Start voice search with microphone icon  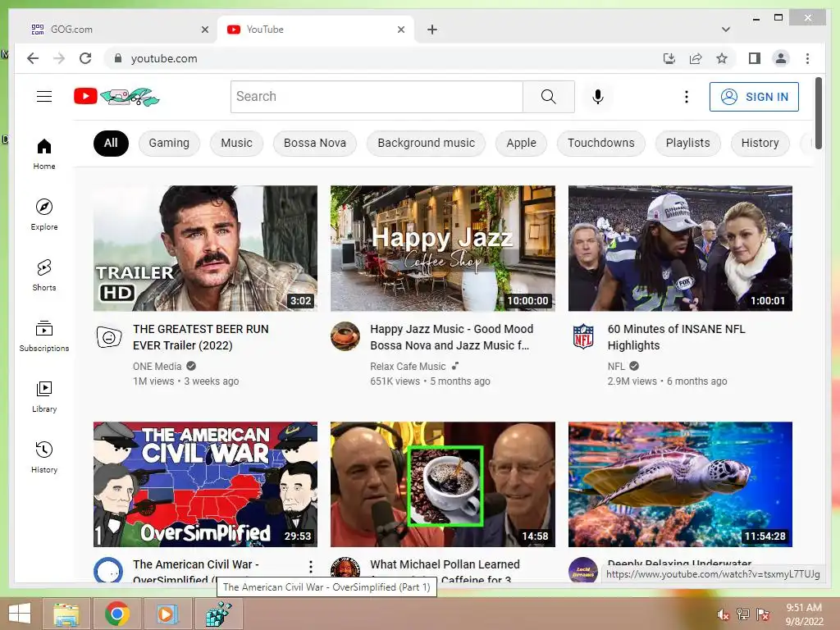click(598, 97)
